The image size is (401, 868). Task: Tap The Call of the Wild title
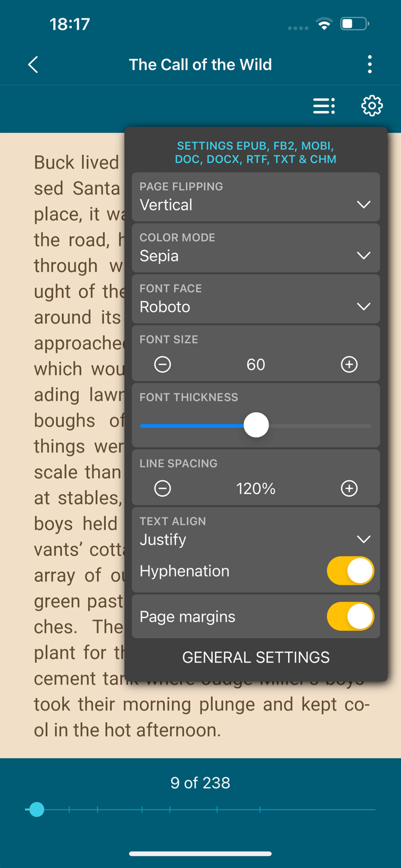(x=200, y=64)
